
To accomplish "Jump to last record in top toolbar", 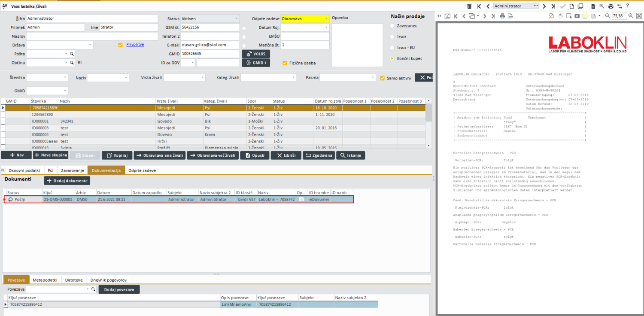I will 553,6.
